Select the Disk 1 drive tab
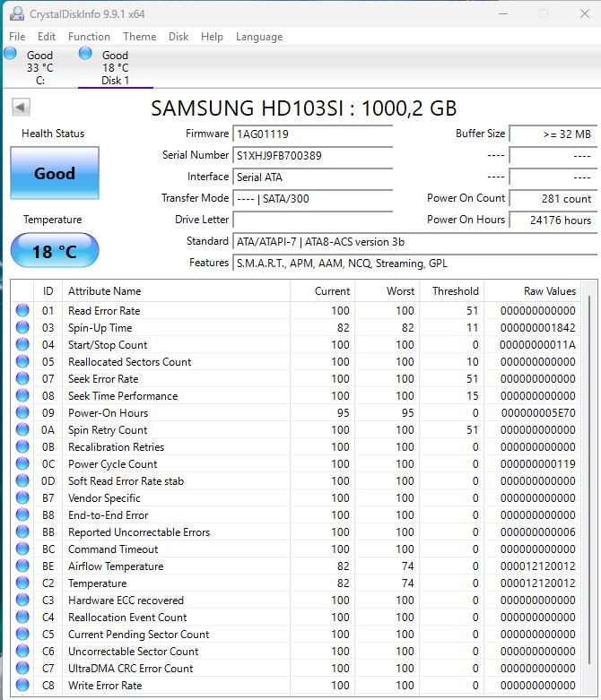 click(x=116, y=67)
